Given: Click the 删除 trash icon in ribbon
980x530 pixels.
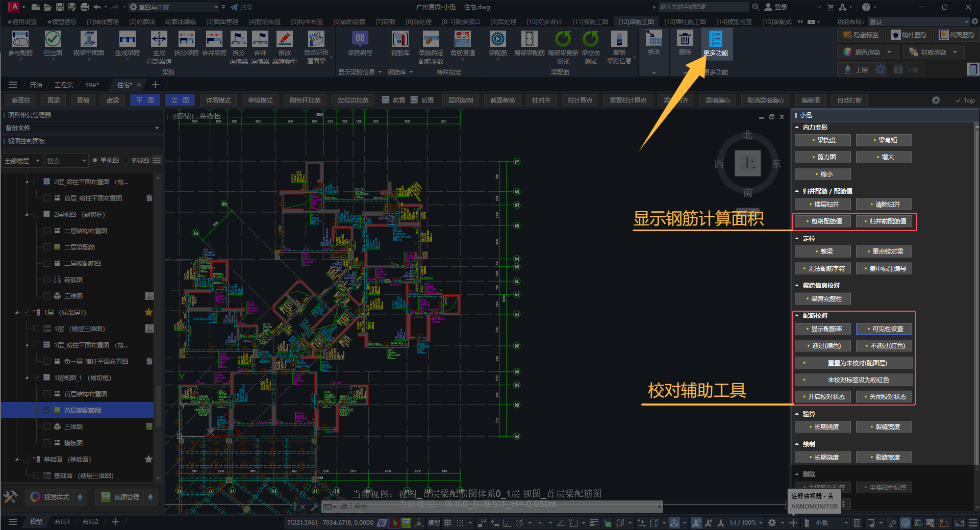Looking at the screenshot, I should [x=685, y=40].
